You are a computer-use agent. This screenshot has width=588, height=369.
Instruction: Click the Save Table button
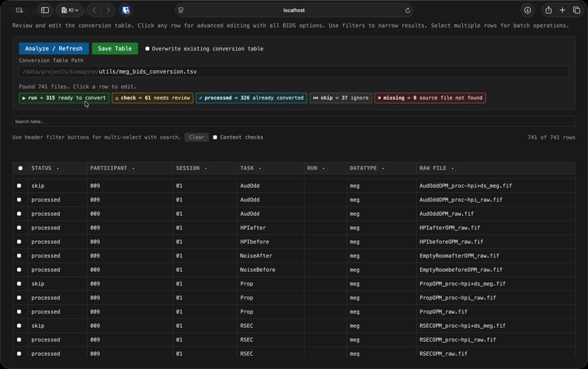point(115,48)
